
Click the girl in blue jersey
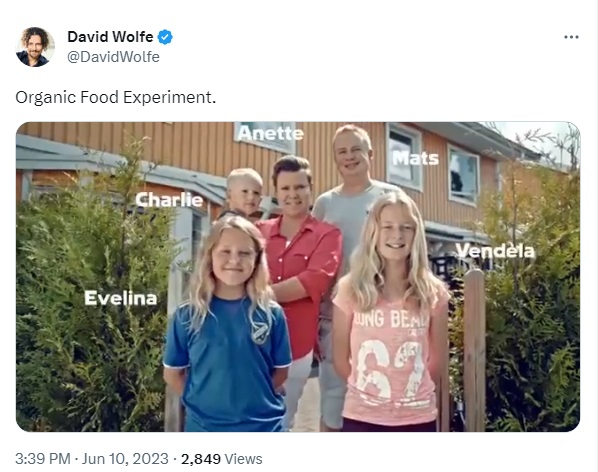[x=228, y=324]
